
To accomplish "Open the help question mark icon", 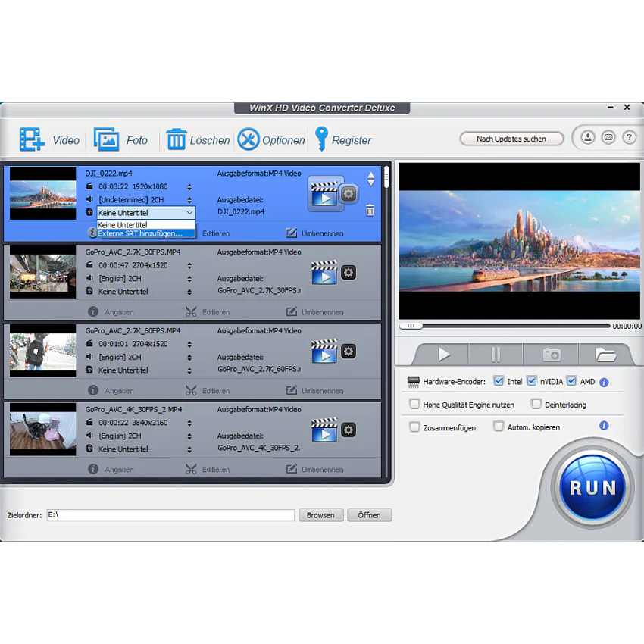I will pos(629,137).
